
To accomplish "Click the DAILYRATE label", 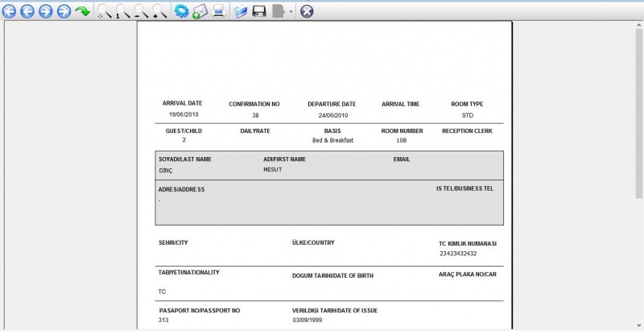I will click(x=255, y=131).
